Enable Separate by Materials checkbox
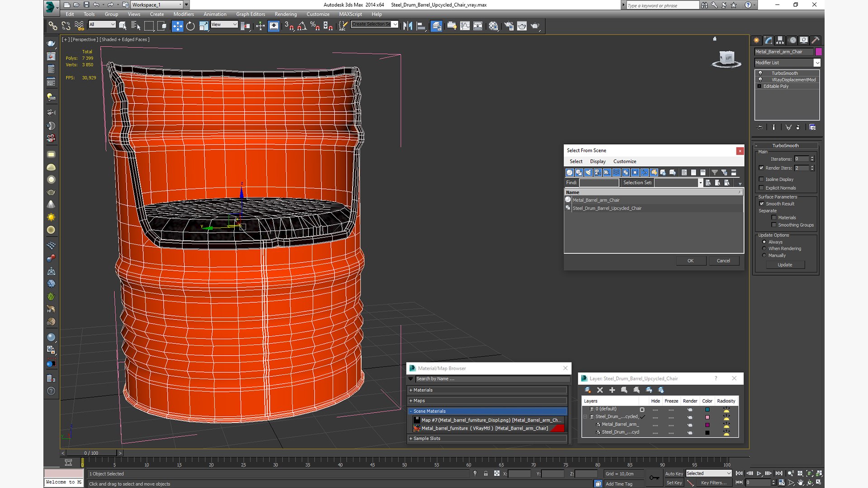This screenshot has height=488, width=868. pos(774,218)
